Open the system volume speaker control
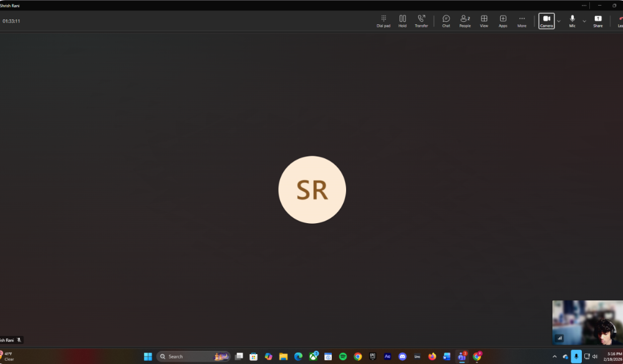 click(x=595, y=357)
